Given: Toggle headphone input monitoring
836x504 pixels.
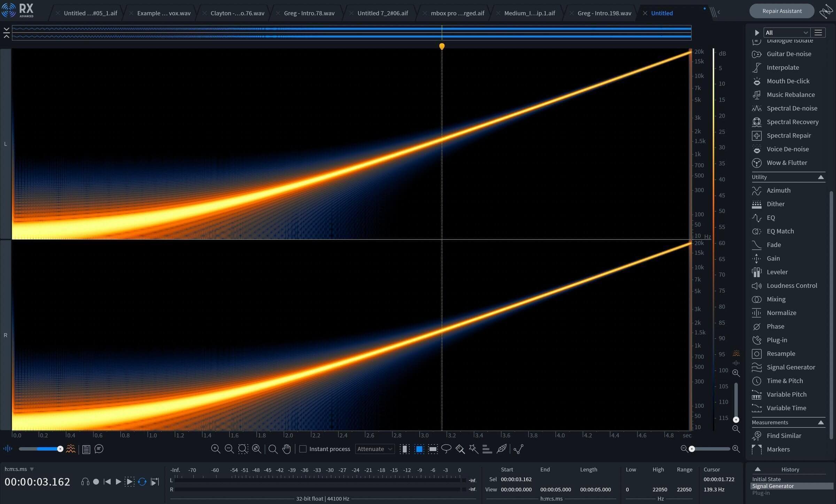Looking at the screenshot, I should (85, 482).
